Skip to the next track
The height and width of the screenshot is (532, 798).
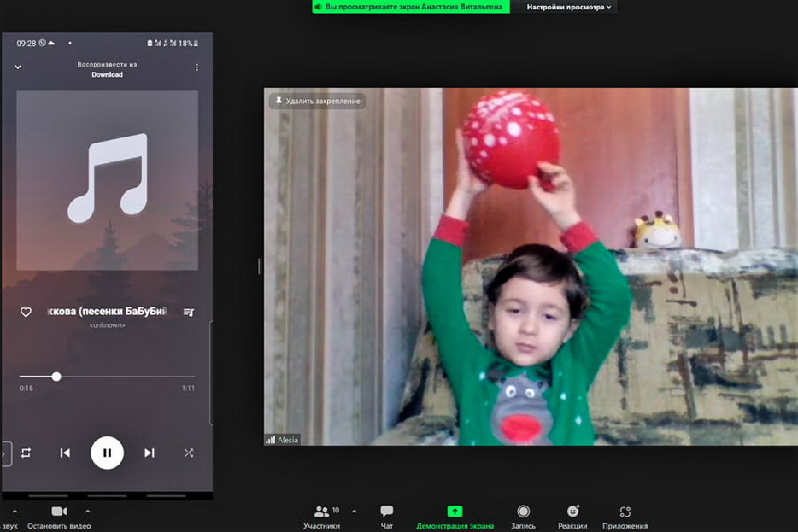tap(150, 453)
